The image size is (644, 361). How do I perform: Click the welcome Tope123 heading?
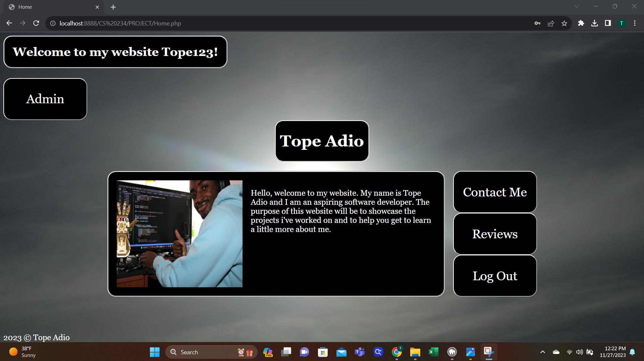click(x=115, y=52)
